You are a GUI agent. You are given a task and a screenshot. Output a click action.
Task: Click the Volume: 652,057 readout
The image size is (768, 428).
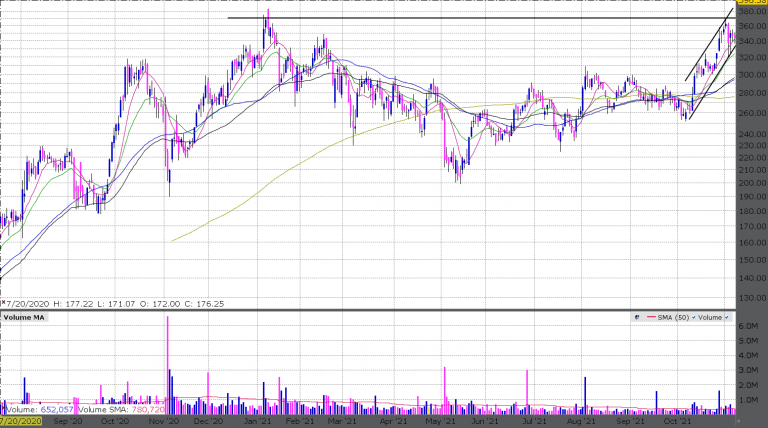click(x=38, y=409)
